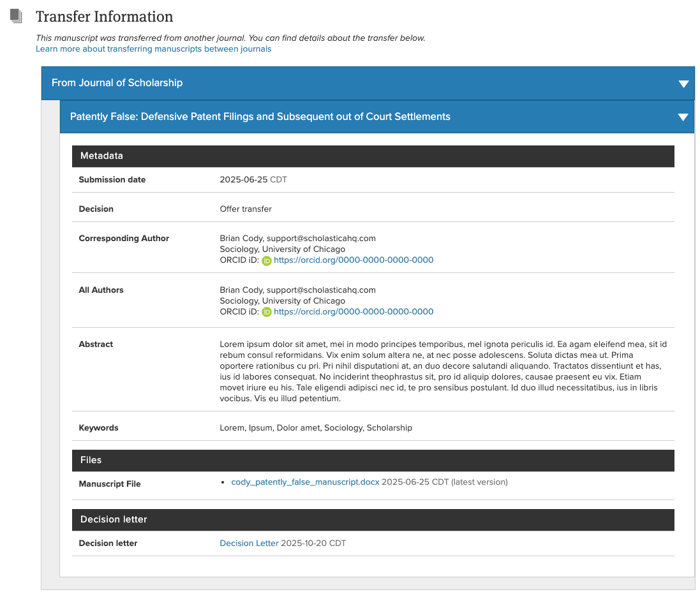Click the Lorem ipsum abstract paragraph
This screenshot has width=700, height=599.
[443, 371]
